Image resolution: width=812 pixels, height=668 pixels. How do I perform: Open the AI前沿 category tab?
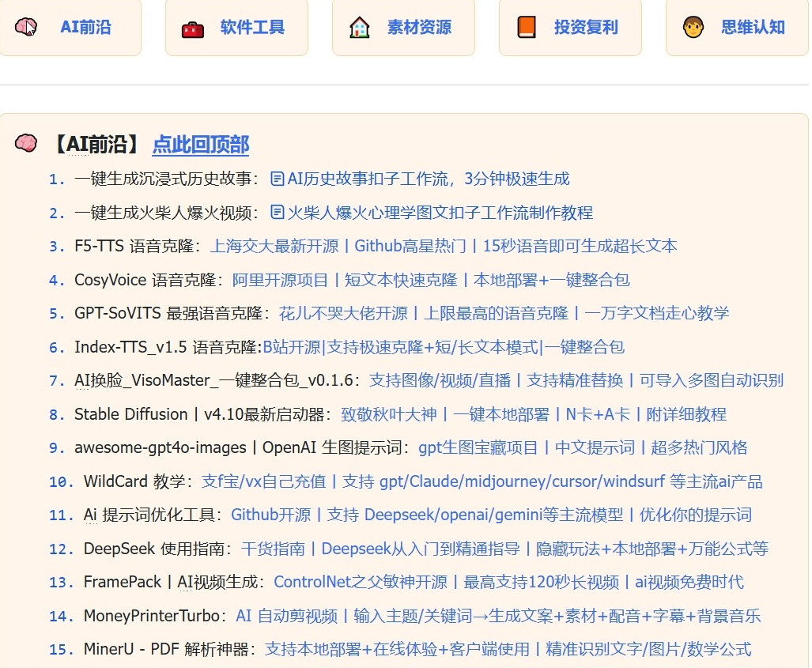[85, 28]
